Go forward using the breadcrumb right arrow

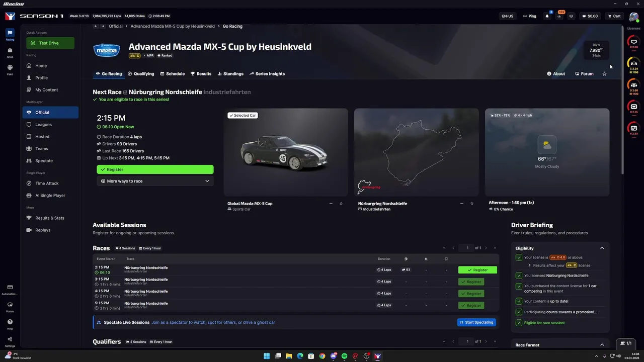(103, 26)
